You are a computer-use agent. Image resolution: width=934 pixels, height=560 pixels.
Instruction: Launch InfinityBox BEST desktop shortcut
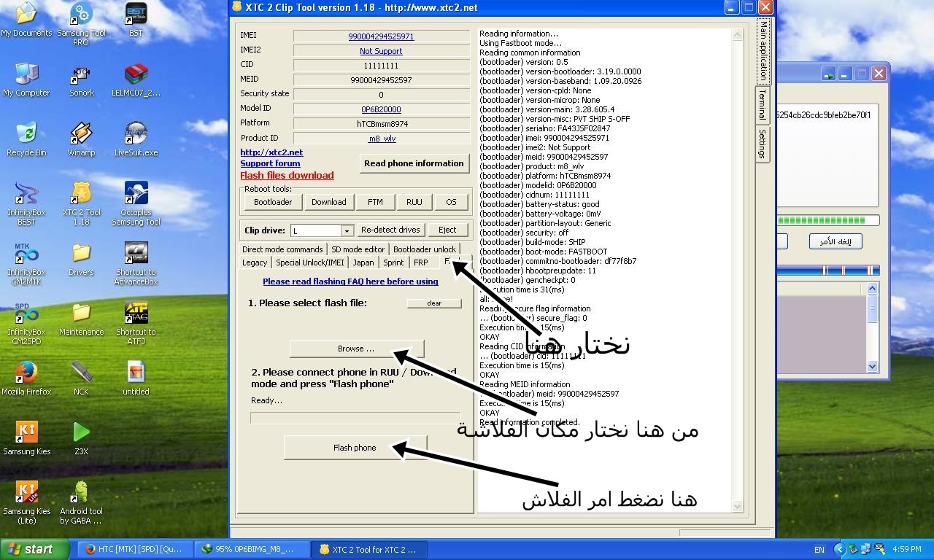pyautogui.click(x=26, y=203)
